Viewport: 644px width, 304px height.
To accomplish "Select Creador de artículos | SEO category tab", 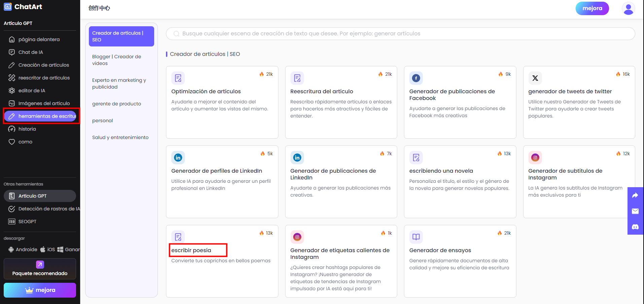I will coord(122,36).
